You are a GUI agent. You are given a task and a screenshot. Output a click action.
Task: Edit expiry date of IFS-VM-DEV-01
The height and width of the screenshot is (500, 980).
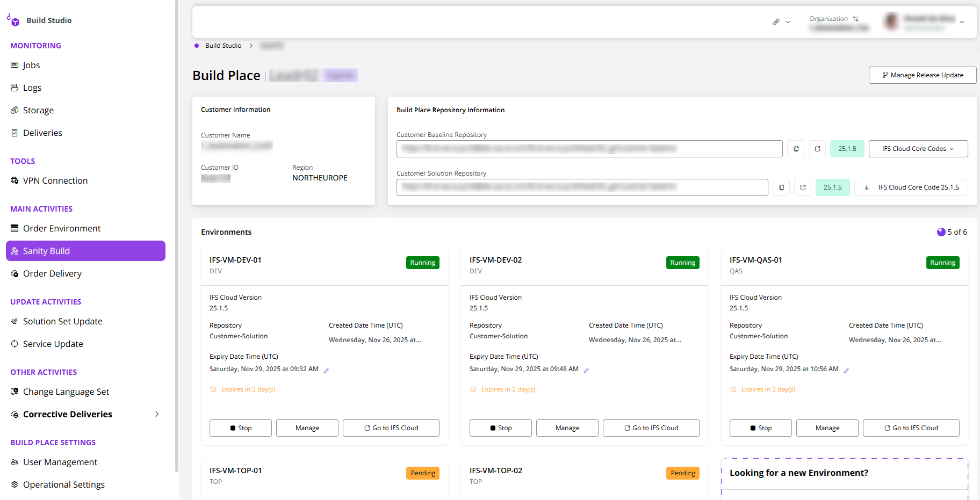[x=326, y=370]
